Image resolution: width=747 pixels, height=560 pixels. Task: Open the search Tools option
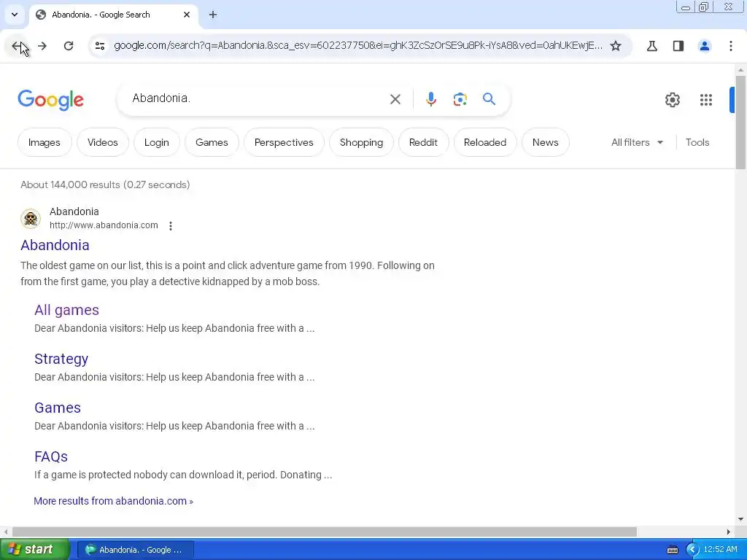(697, 142)
